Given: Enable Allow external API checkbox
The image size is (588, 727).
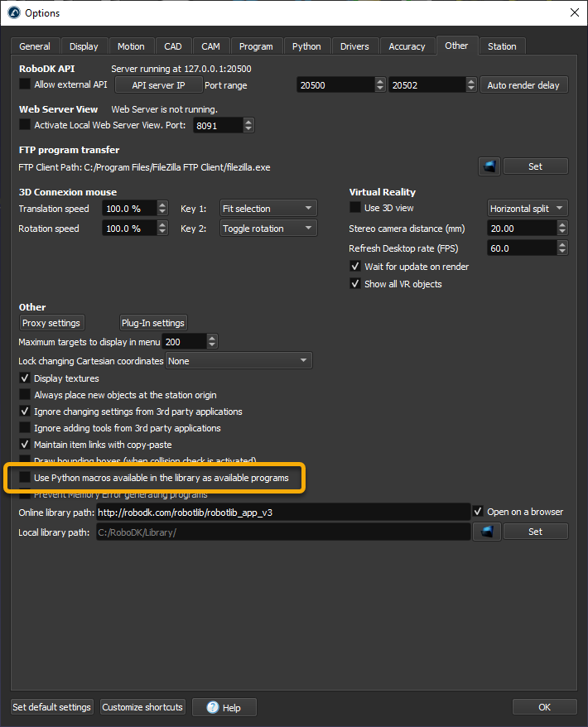Looking at the screenshot, I should point(25,84).
